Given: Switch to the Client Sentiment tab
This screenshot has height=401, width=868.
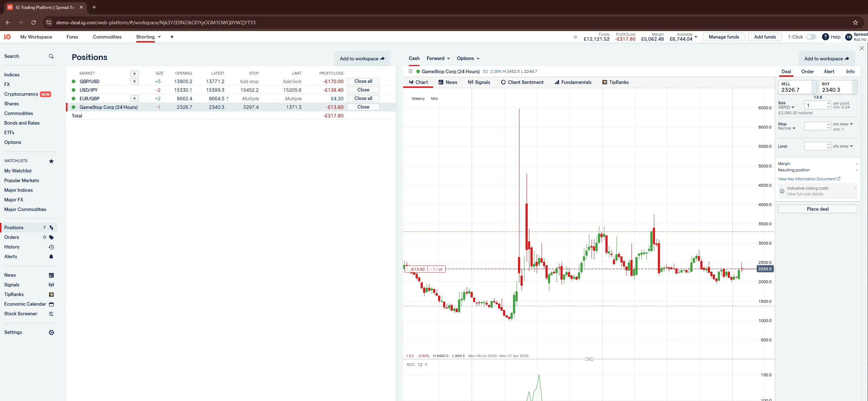Looking at the screenshot, I should (x=522, y=82).
